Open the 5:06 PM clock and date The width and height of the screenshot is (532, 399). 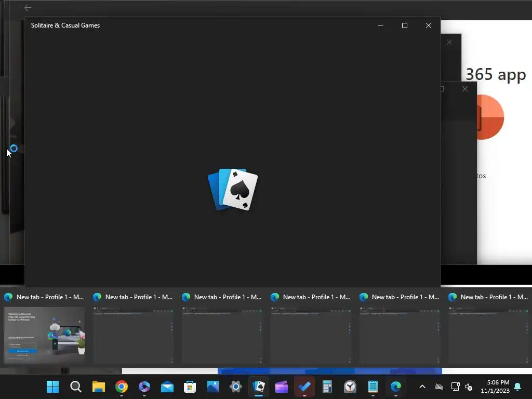[495, 387]
